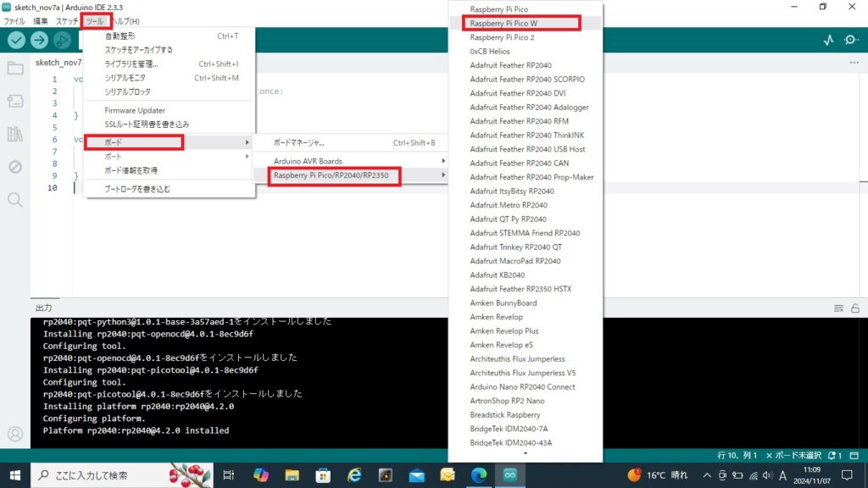Screen dimensions: 868x488
Task: Open the Boards Manager sidebar icon
Action: (x=15, y=101)
